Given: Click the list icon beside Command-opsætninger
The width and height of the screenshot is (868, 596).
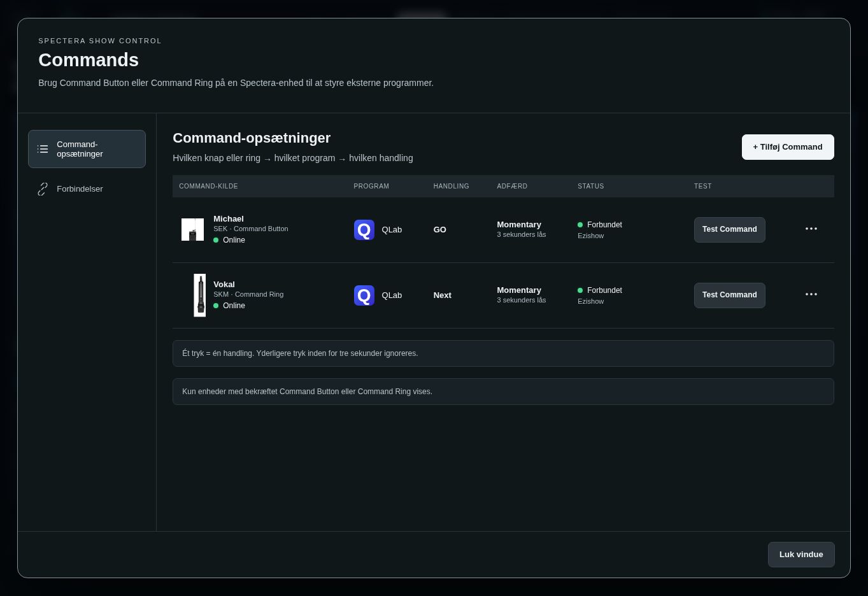Looking at the screenshot, I should coord(43,149).
